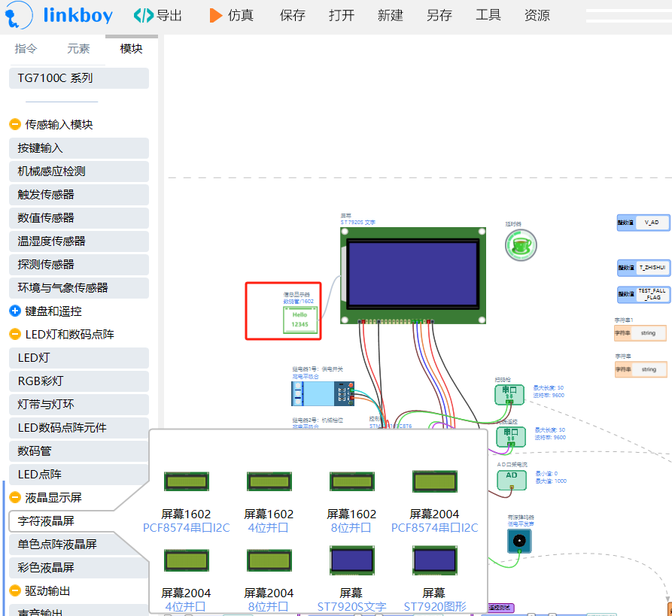Open the 机械感应检测 category
This screenshot has height=616, width=672.
(79, 171)
